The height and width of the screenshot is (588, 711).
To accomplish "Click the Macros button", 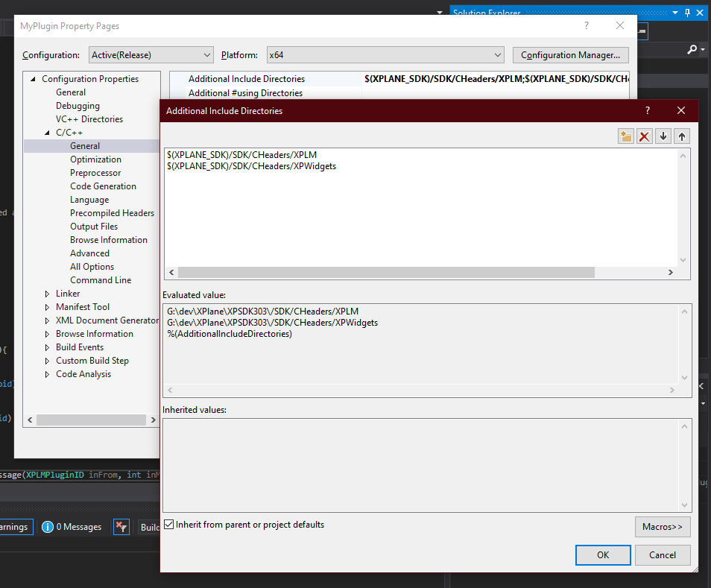I will coord(662,526).
